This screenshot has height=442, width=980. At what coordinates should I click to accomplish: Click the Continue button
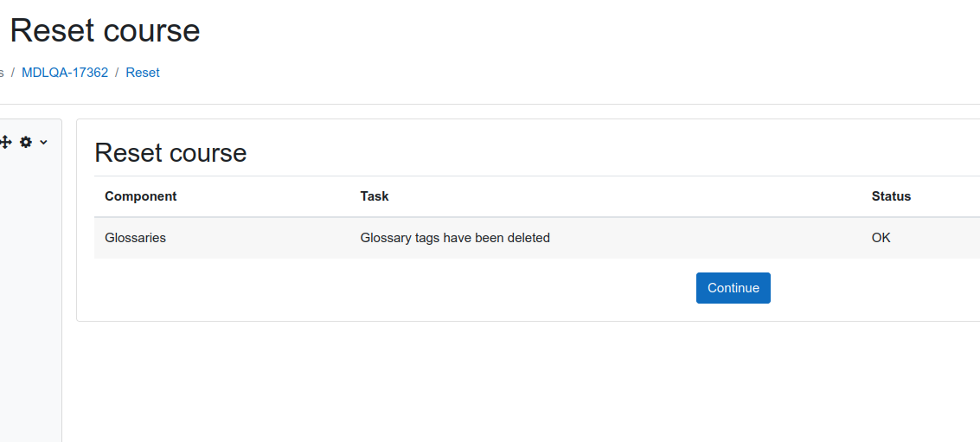click(x=733, y=288)
